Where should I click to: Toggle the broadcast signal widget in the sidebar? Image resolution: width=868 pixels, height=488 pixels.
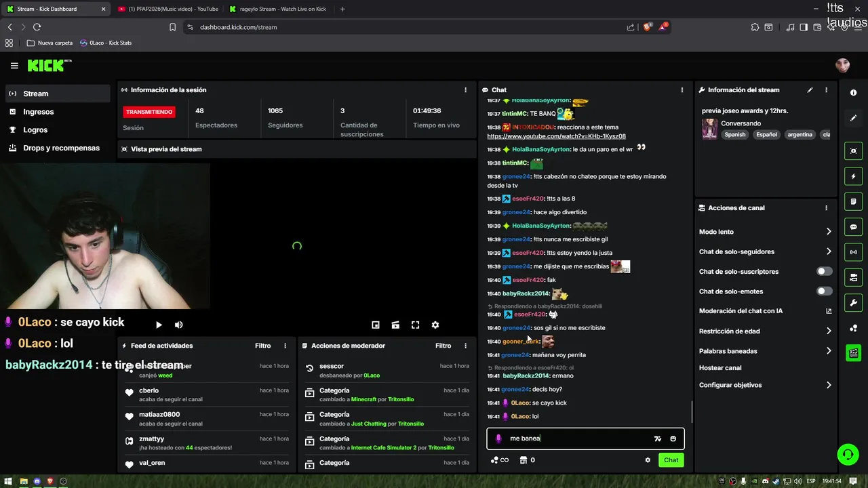coord(853,252)
